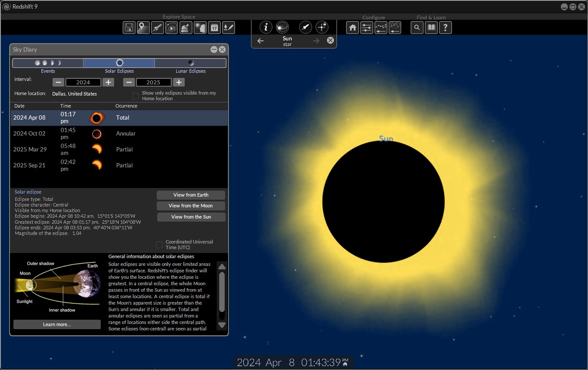Open the search magnifier icon
Image resolution: width=588 pixels, height=370 pixels.
[417, 28]
